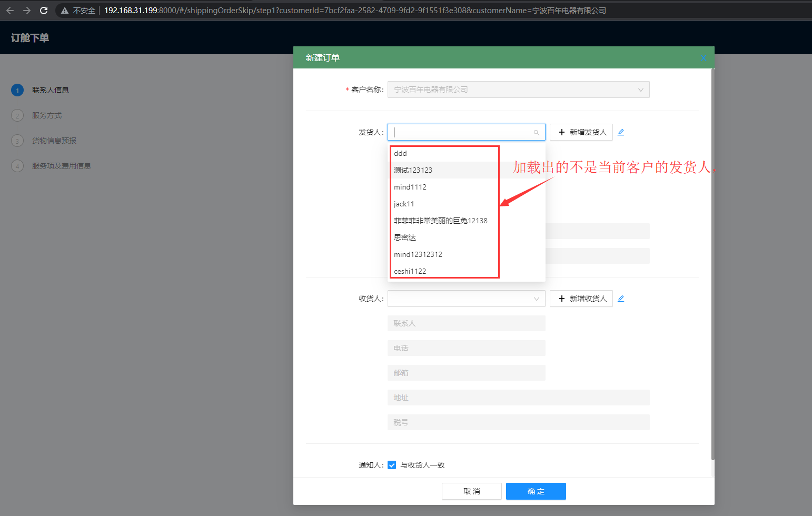Click the 取消 cancel button
The width and height of the screenshot is (812, 516).
click(x=471, y=491)
